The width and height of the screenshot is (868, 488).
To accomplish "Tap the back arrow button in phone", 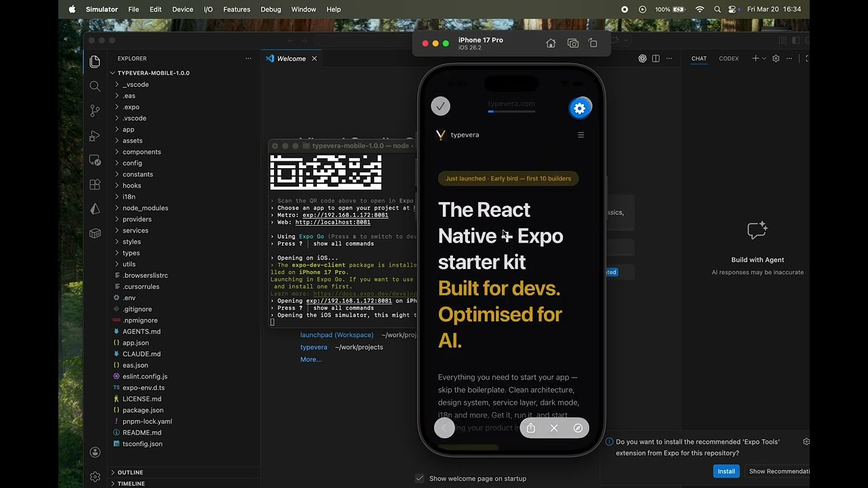I will (x=444, y=428).
